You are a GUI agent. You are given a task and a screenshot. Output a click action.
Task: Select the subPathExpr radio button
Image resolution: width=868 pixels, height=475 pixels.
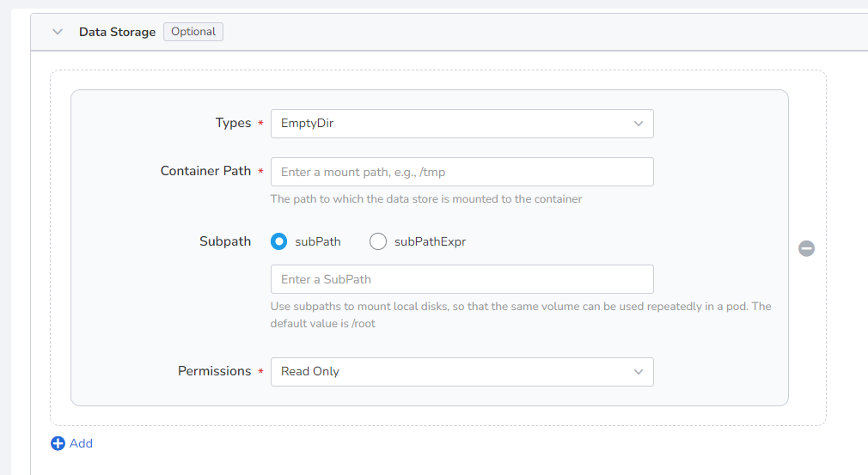[x=378, y=241]
